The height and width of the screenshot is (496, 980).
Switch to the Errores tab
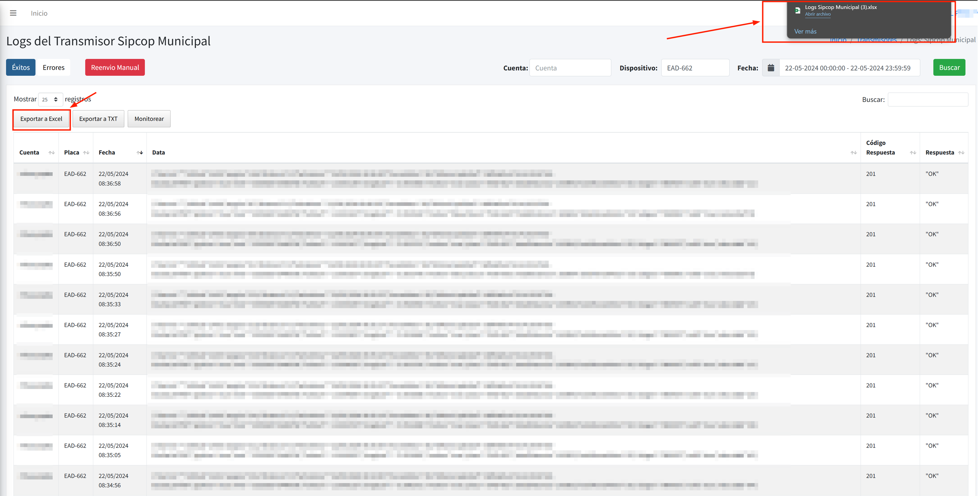click(53, 67)
